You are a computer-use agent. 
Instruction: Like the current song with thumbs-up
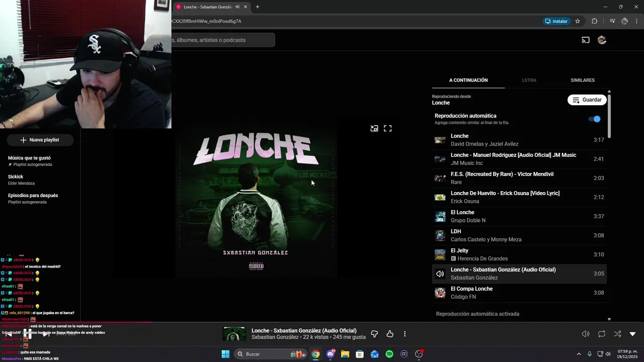coord(390,334)
